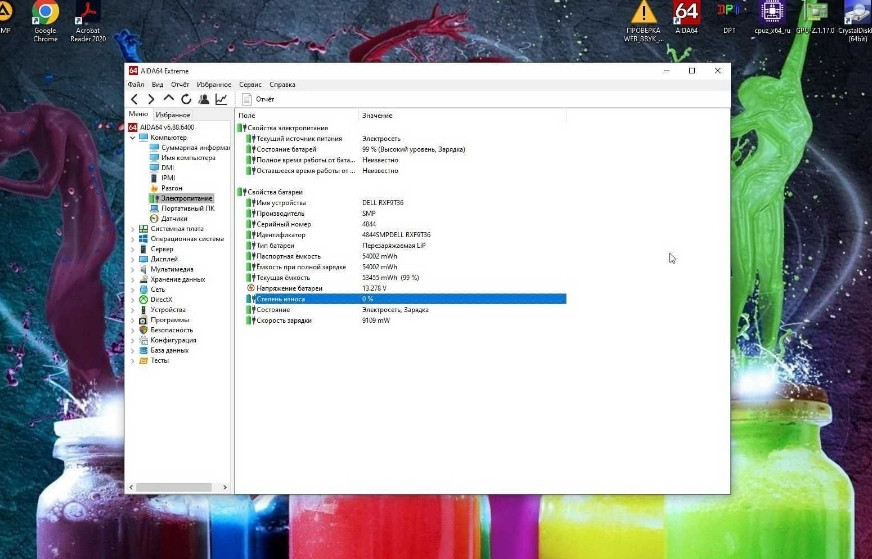Expand the Безопасность tree node

[133, 330]
